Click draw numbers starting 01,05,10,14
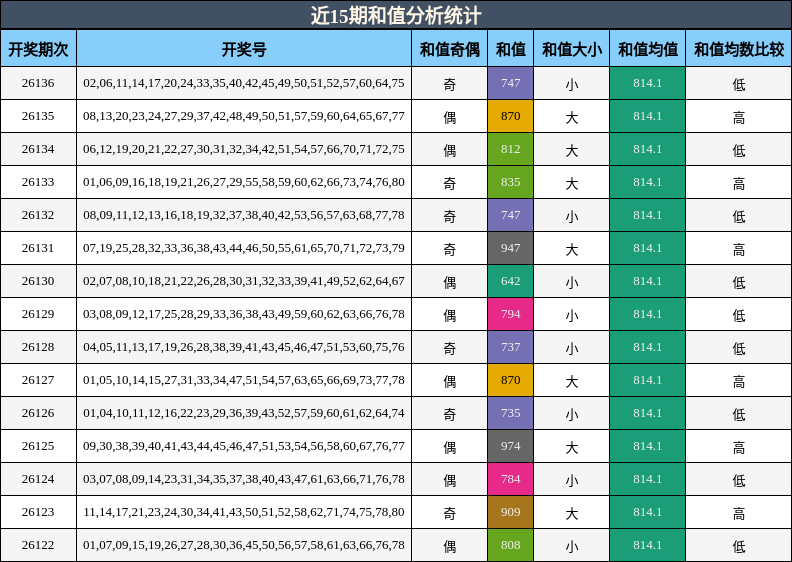 (244, 380)
